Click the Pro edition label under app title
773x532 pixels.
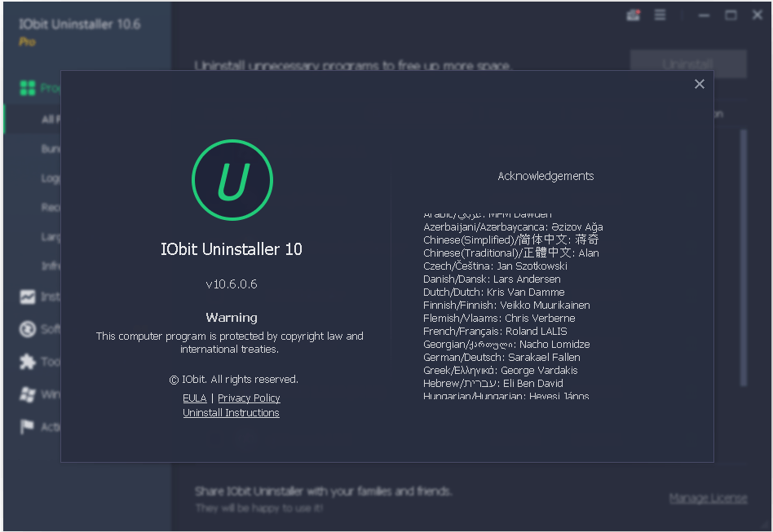click(27, 42)
